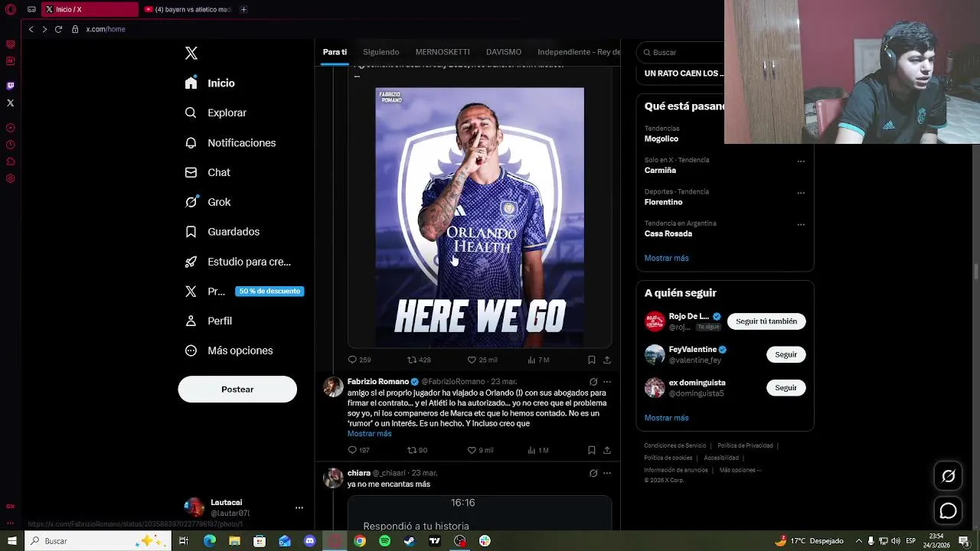Click the X search Buscar field
Image resolution: width=980 pixels, height=551 pixels.
(x=680, y=52)
